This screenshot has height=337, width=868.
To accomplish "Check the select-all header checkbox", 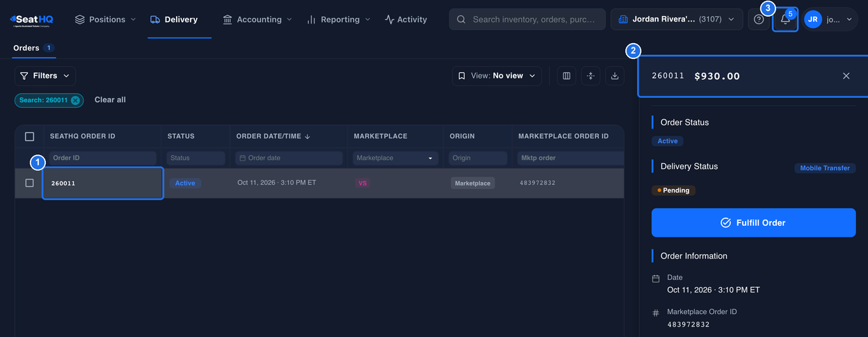I will tap(29, 136).
